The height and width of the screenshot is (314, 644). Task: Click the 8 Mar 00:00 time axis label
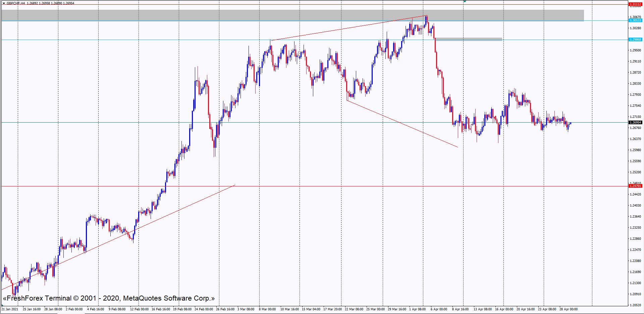click(267, 309)
